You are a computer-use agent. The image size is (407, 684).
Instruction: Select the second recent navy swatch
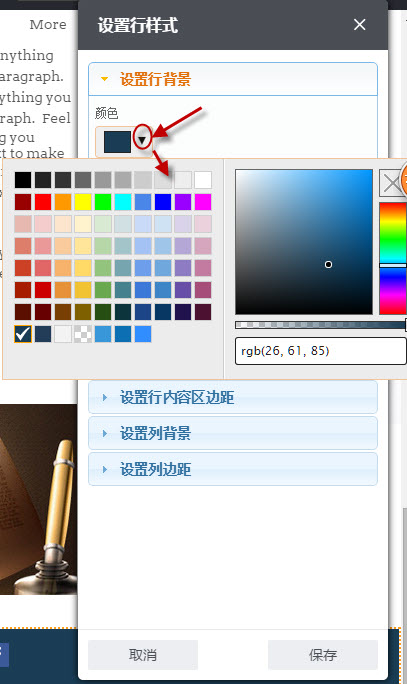tap(43, 334)
